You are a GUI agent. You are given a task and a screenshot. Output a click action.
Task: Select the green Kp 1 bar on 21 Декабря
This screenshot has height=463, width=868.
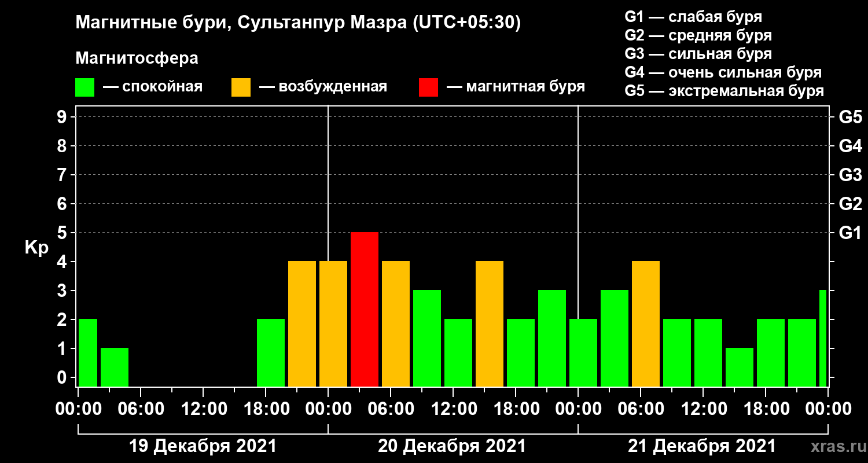[740, 367]
